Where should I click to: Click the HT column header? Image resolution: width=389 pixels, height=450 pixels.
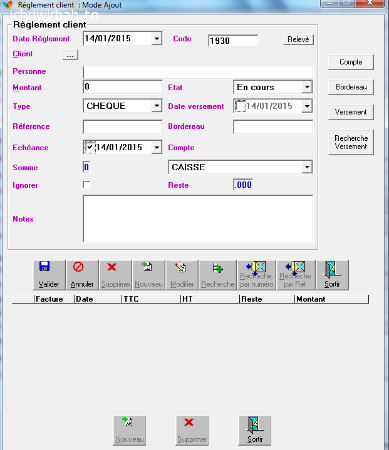(x=210, y=299)
